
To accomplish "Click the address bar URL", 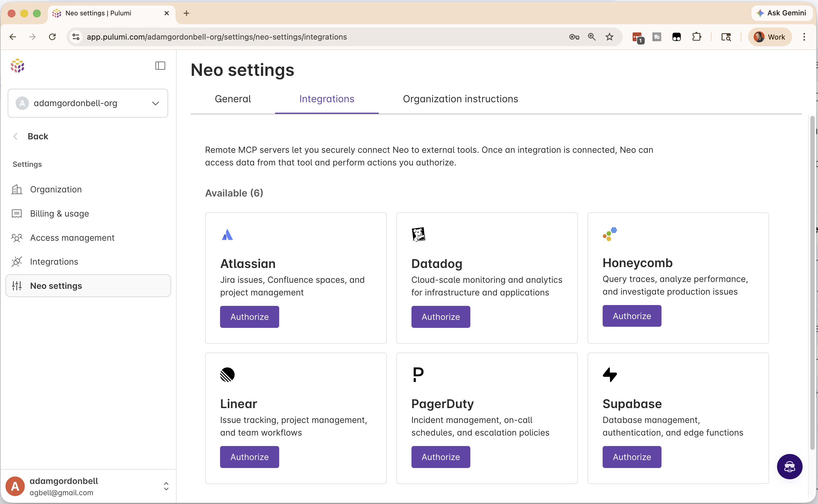I will click(x=217, y=37).
